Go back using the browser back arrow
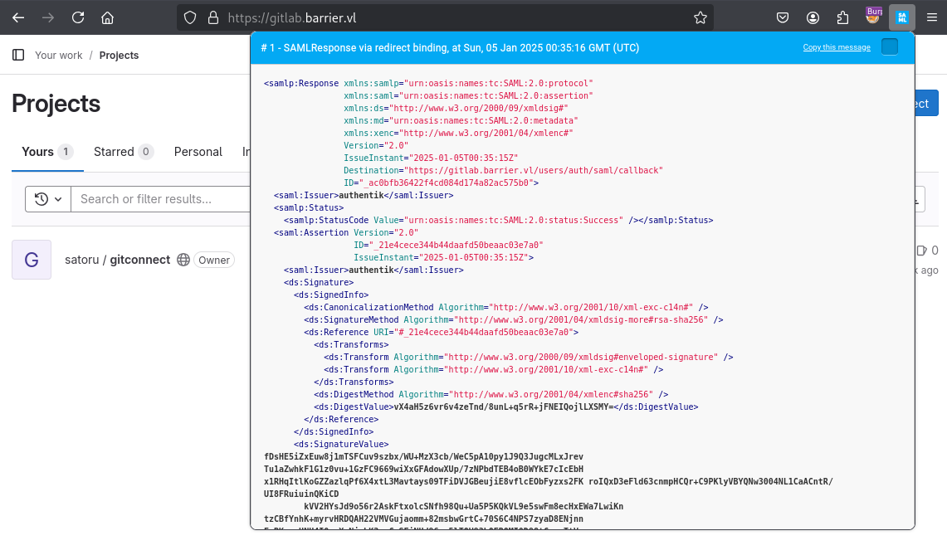This screenshot has height=560, width=947. 18,18
